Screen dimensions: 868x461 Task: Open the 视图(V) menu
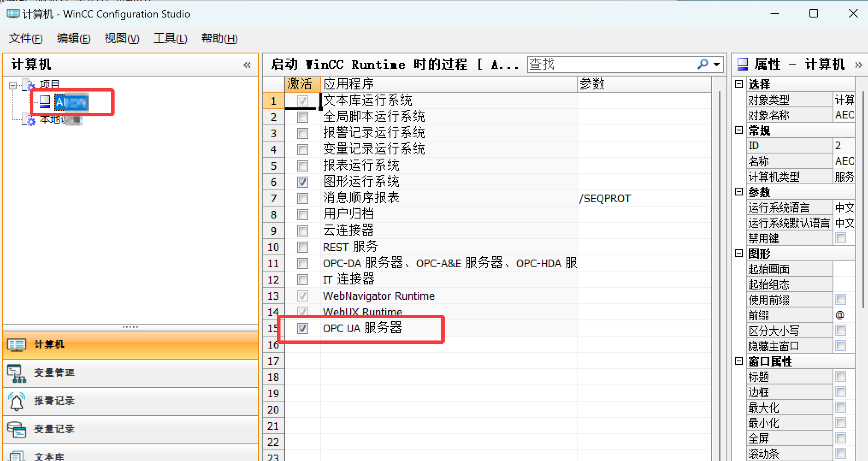pos(122,38)
